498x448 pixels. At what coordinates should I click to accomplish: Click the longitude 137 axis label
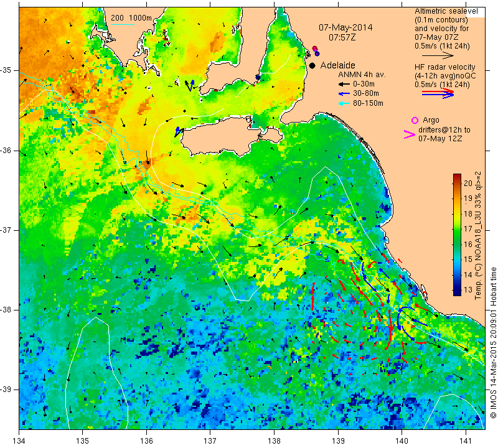point(210,441)
